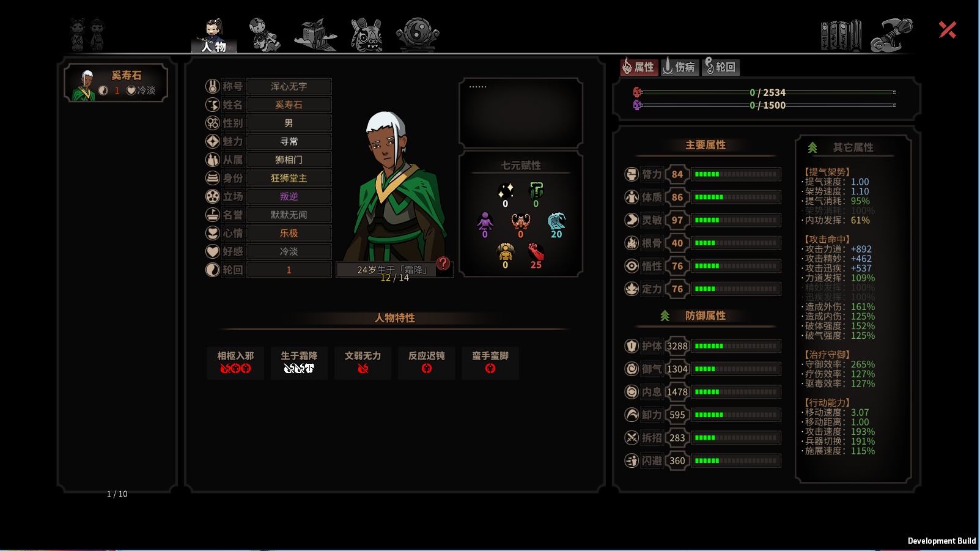Click the hammer anvil icon at top right

pyautogui.click(x=891, y=35)
